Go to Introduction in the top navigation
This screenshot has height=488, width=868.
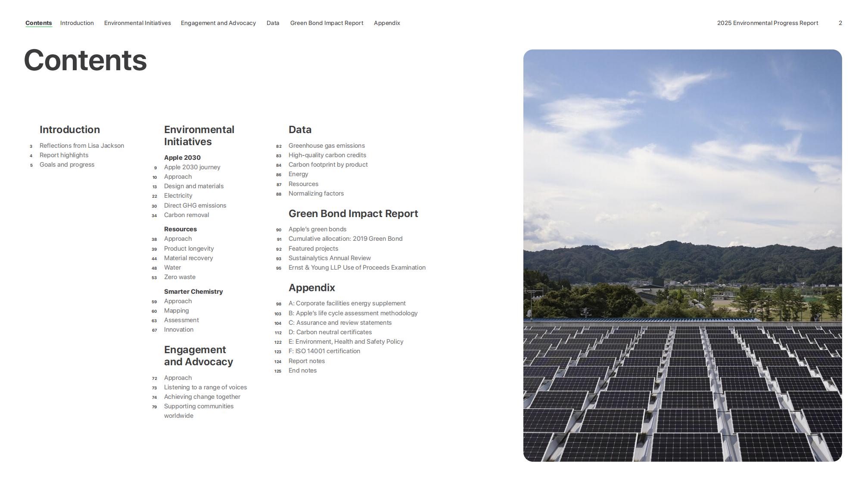click(x=77, y=23)
